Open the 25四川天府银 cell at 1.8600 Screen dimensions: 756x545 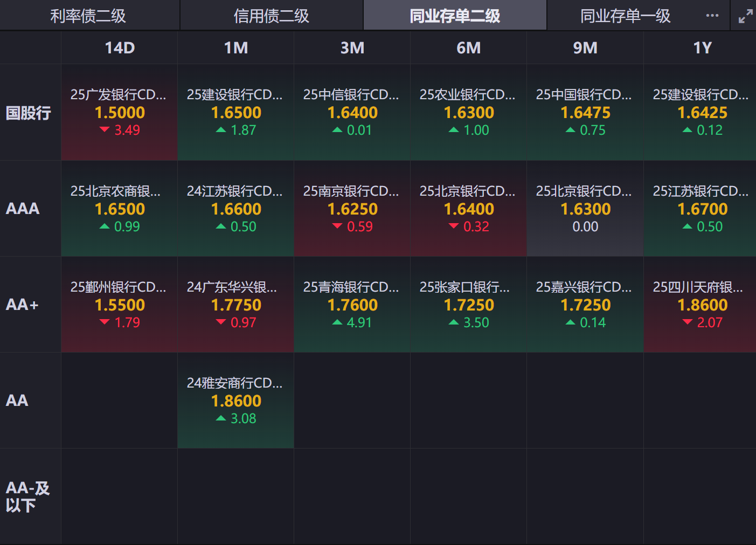(700, 305)
